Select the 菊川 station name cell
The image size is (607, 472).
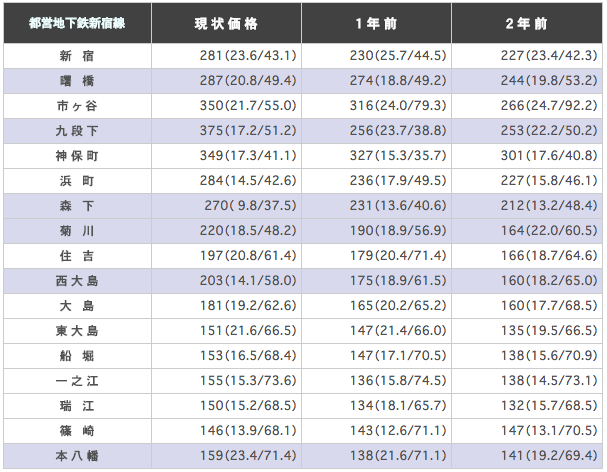(77, 231)
